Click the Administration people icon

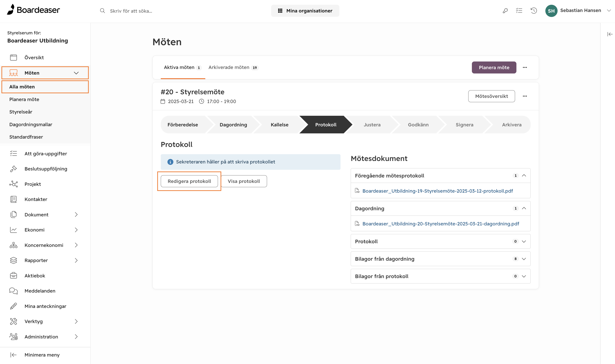click(14, 336)
